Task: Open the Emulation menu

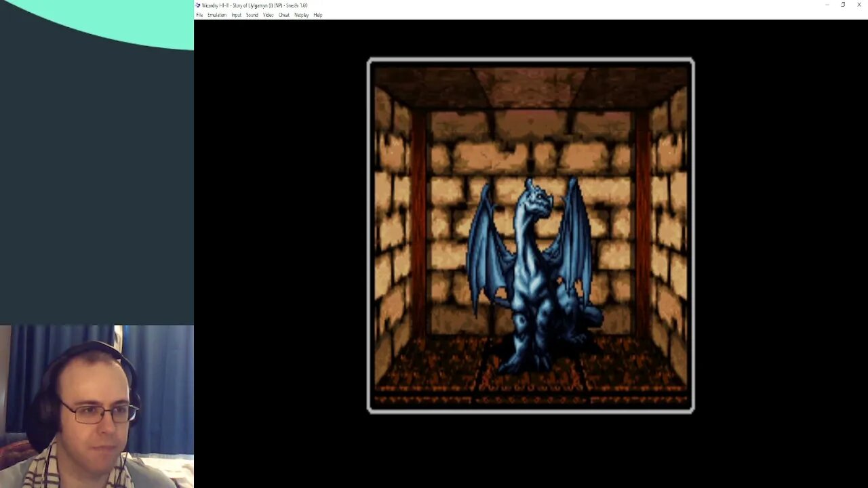Action: (217, 15)
